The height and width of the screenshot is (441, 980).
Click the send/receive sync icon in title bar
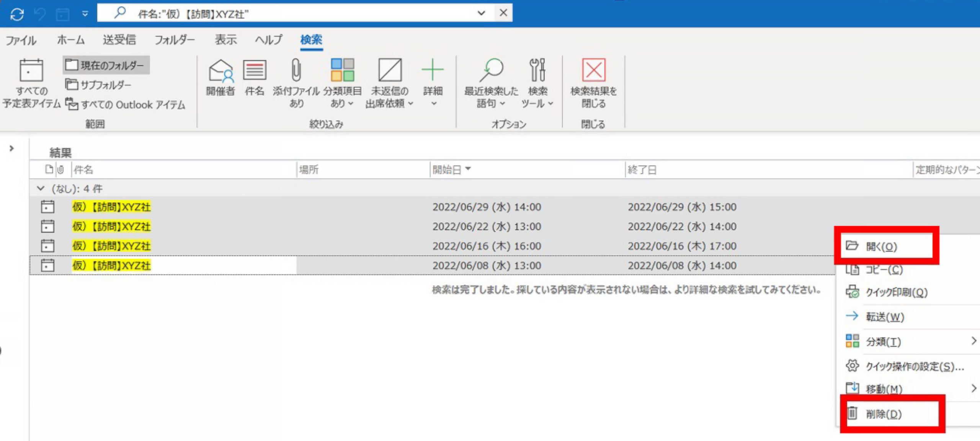click(x=17, y=14)
